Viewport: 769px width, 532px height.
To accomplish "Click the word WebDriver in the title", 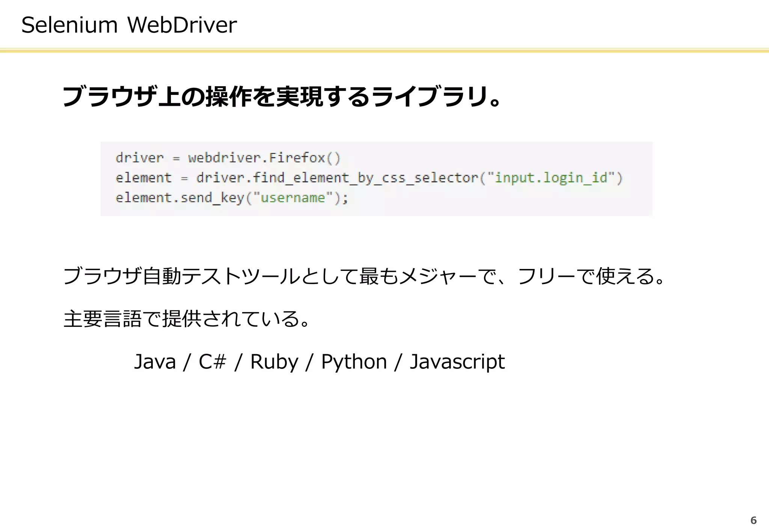I will pos(182,25).
